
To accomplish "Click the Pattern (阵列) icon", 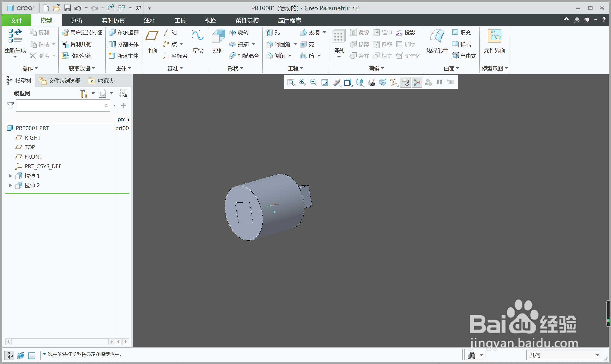I will click(339, 36).
